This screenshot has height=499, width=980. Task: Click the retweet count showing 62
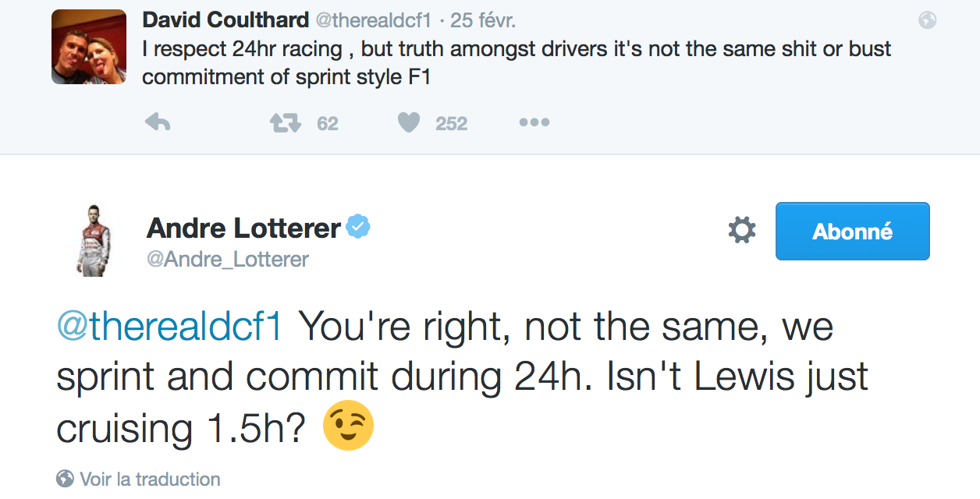328,123
